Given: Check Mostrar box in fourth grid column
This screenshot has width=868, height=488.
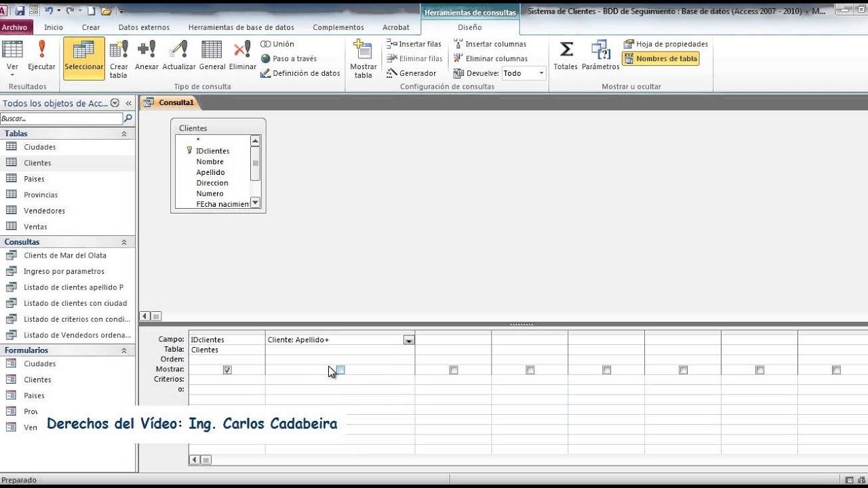Looking at the screenshot, I should point(530,370).
